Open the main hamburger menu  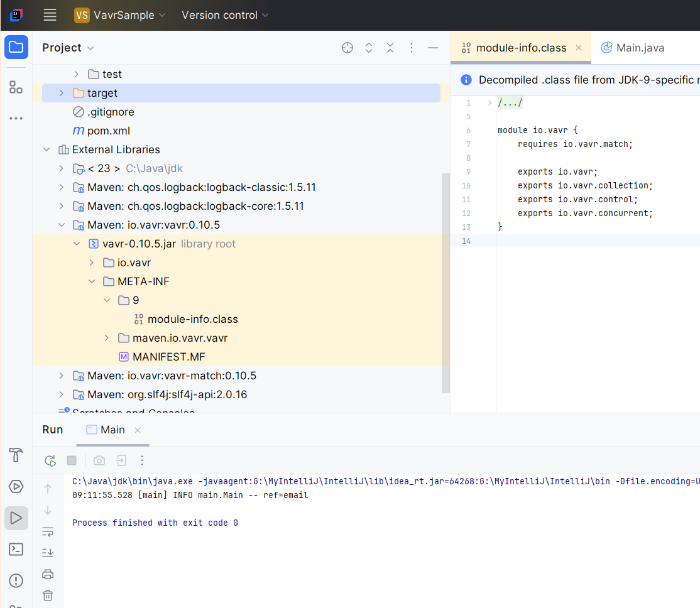click(x=50, y=15)
